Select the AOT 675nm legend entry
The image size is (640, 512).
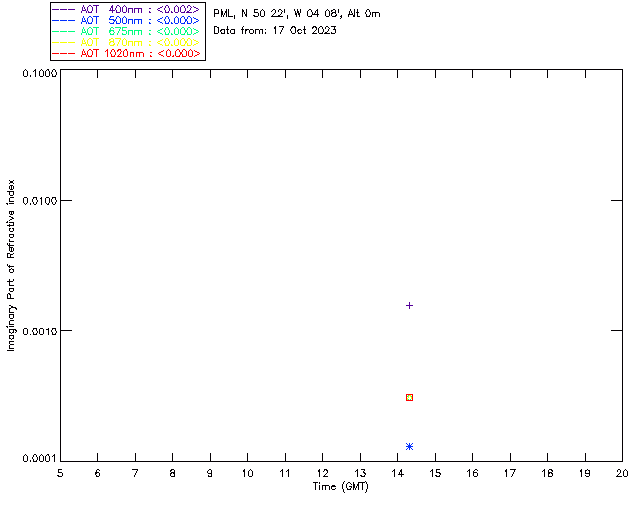[126, 31]
